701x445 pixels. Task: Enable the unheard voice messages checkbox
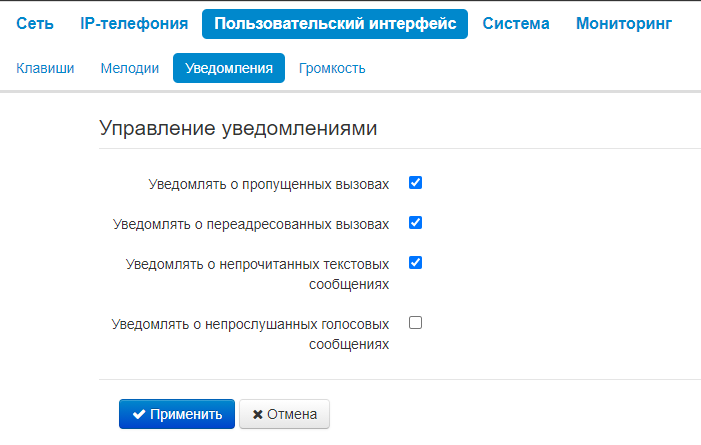coord(416,323)
